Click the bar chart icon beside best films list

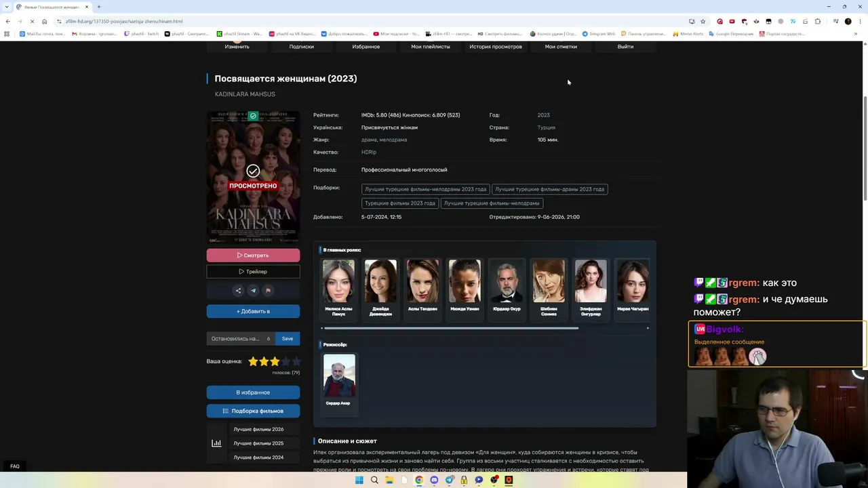216,443
